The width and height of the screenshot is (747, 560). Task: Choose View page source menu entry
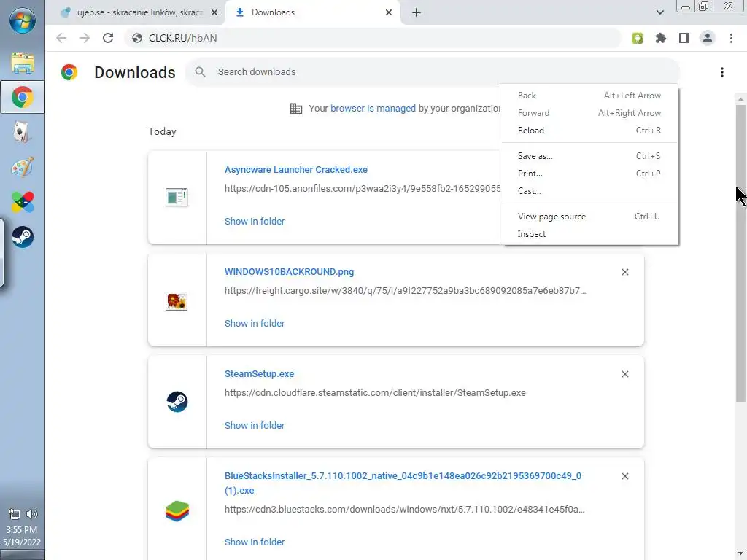[551, 217]
